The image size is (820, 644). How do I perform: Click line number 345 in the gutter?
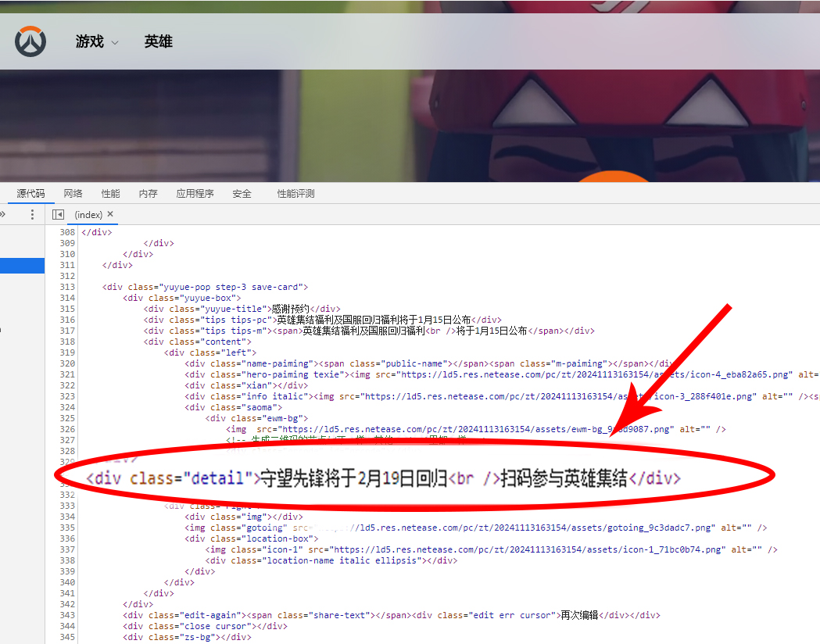(x=67, y=637)
